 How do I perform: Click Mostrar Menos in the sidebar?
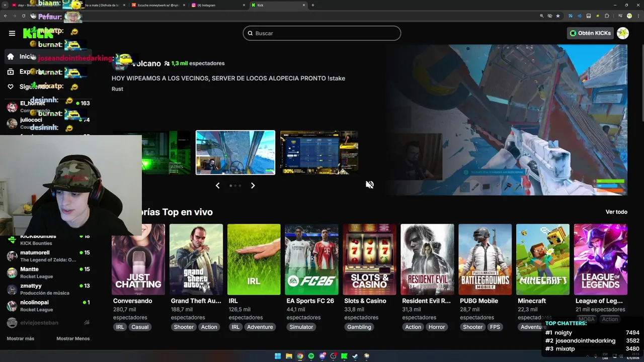pos(73,338)
